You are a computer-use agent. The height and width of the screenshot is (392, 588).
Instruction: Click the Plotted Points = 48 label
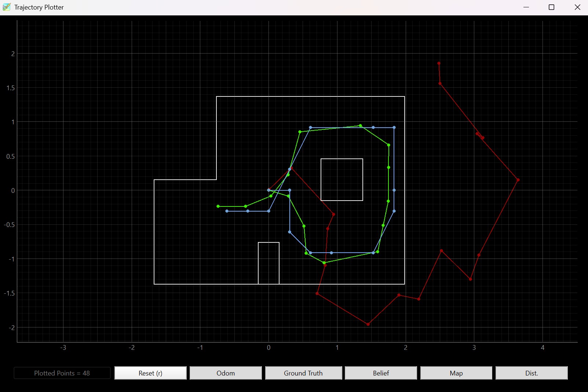pyautogui.click(x=62, y=373)
